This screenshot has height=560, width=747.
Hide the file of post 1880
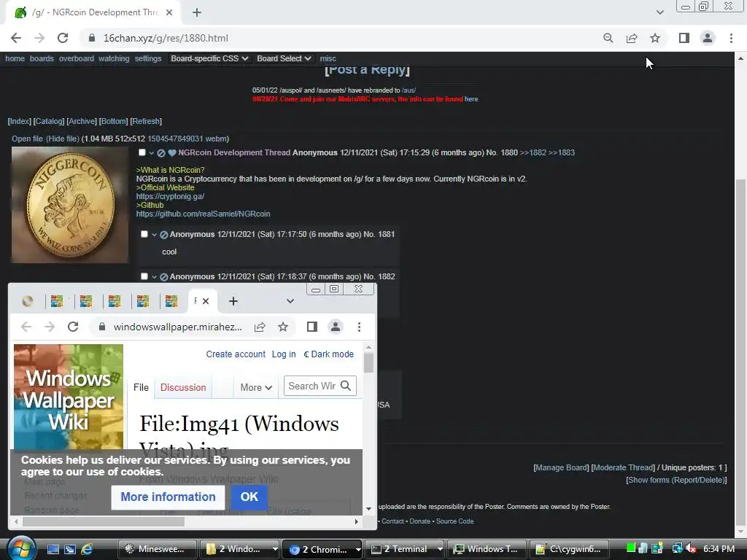point(63,139)
